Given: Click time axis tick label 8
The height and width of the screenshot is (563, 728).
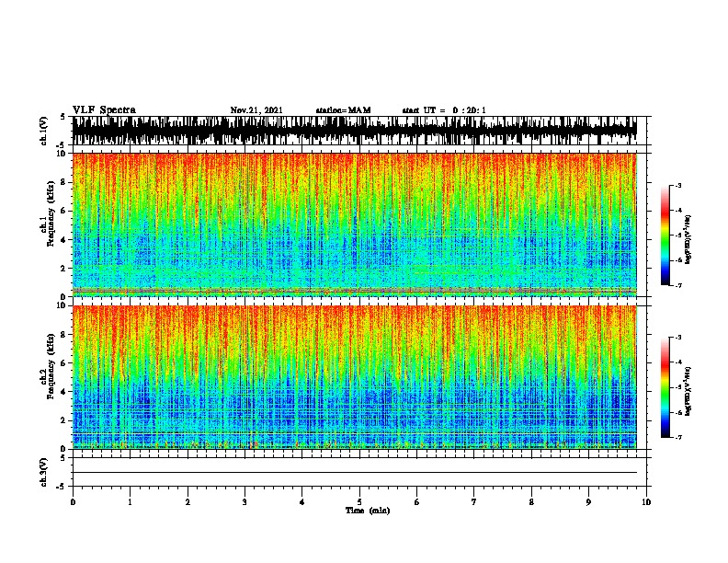Looking at the screenshot, I should point(531,502).
